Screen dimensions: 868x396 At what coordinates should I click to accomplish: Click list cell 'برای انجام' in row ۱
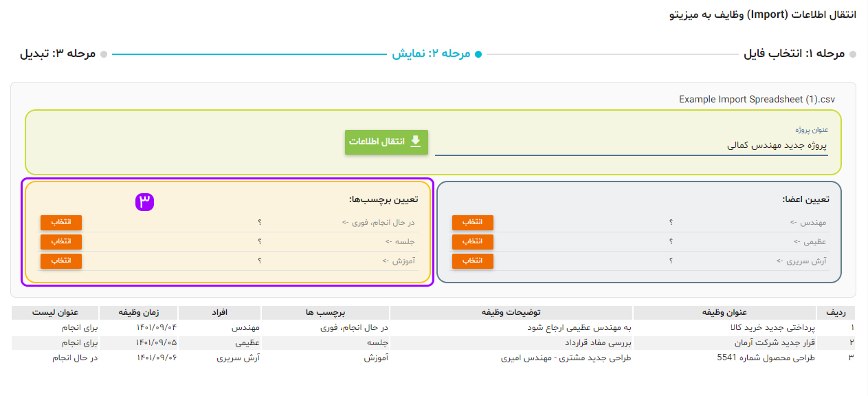tap(80, 327)
